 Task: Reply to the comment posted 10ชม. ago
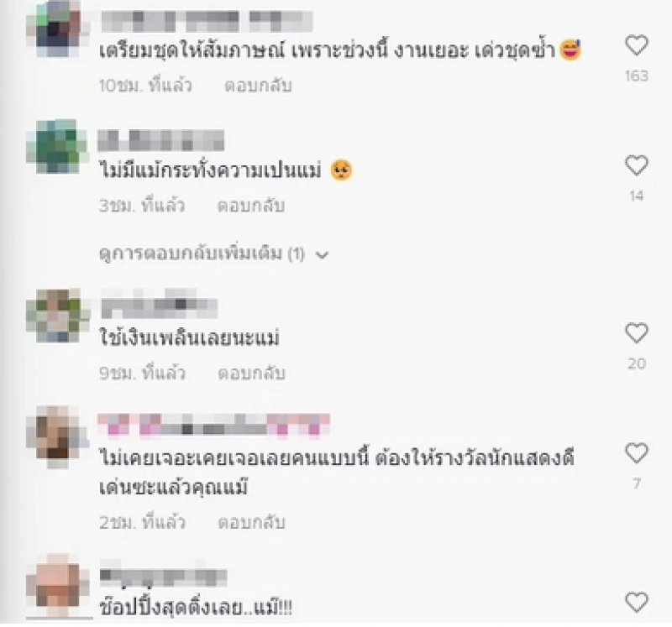pos(258,86)
